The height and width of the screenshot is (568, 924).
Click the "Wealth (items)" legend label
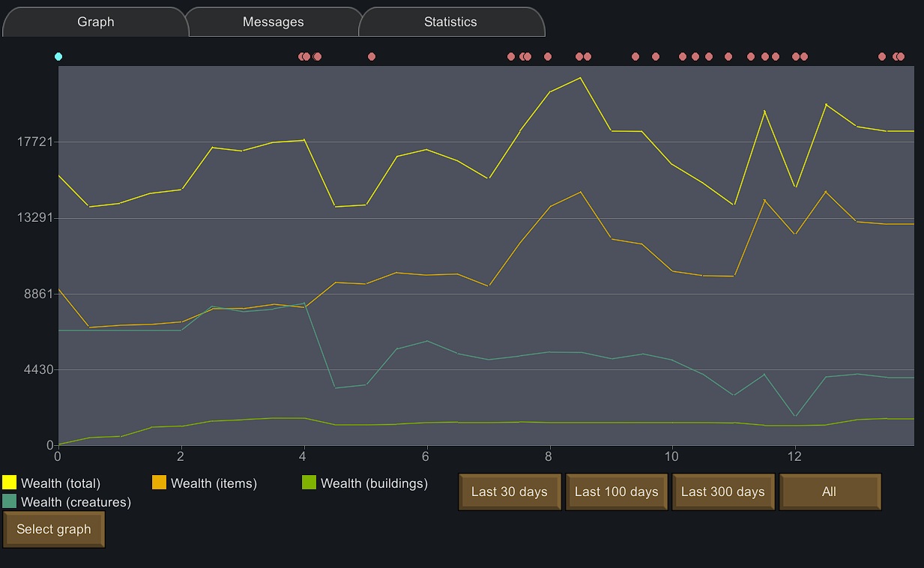click(214, 483)
